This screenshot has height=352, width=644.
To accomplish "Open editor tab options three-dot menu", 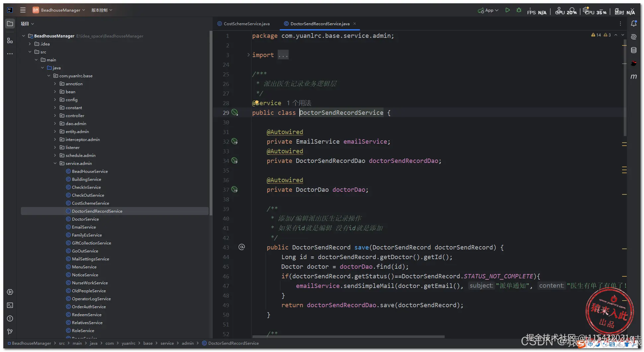I will click(620, 24).
